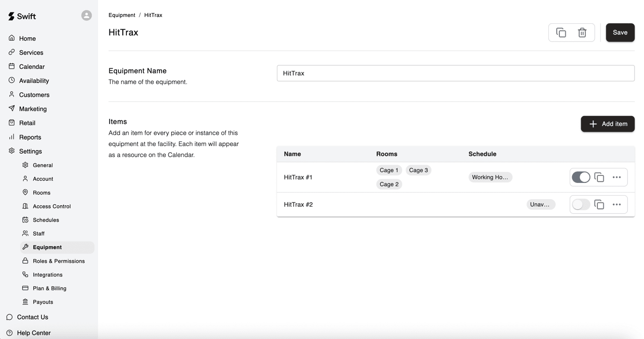The image size is (644, 339).
Task: Open more options for HitTrax #1
Action: (x=617, y=177)
